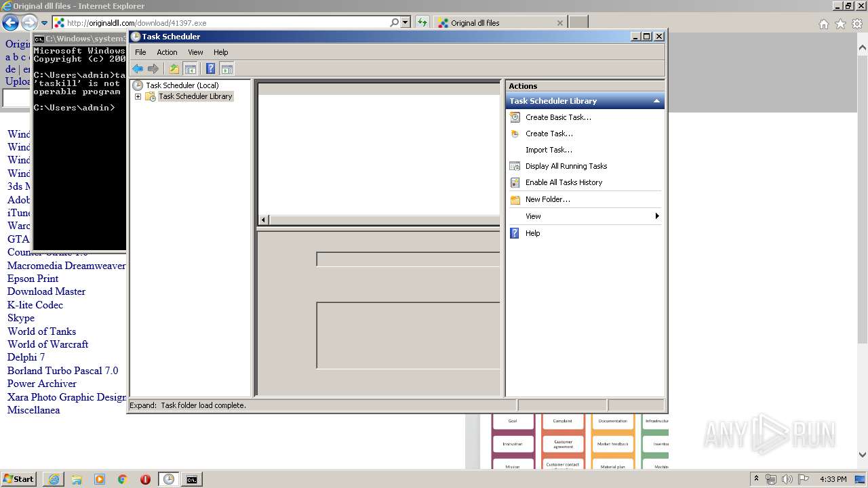This screenshot has width=868, height=488.
Task: Click Help in the Actions pane
Action: [532, 233]
